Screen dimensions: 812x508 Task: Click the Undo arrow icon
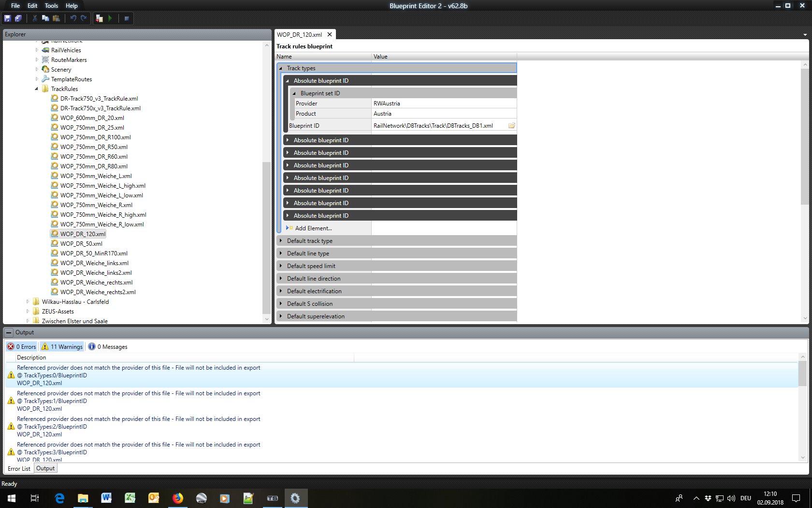(73, 18)
